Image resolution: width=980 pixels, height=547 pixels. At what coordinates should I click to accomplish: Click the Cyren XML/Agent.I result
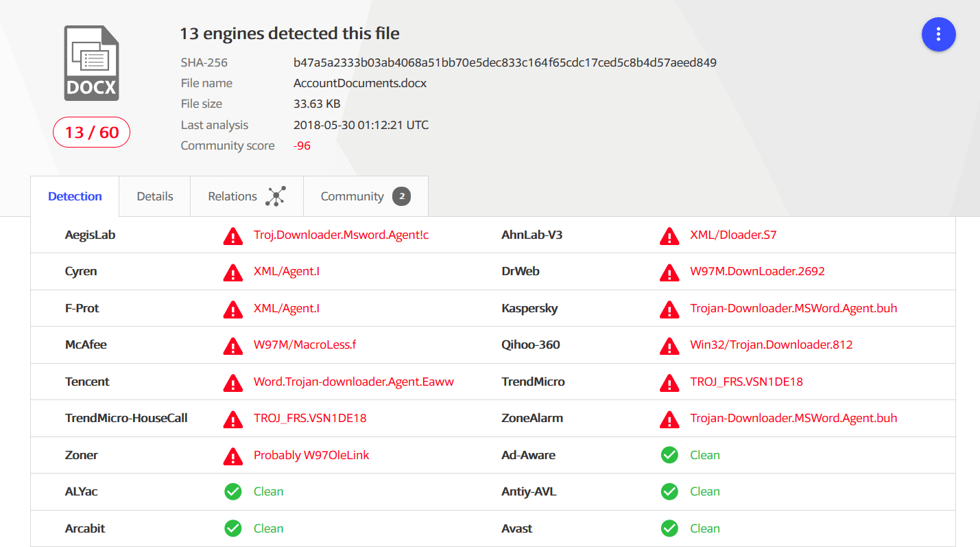[287, 271]
